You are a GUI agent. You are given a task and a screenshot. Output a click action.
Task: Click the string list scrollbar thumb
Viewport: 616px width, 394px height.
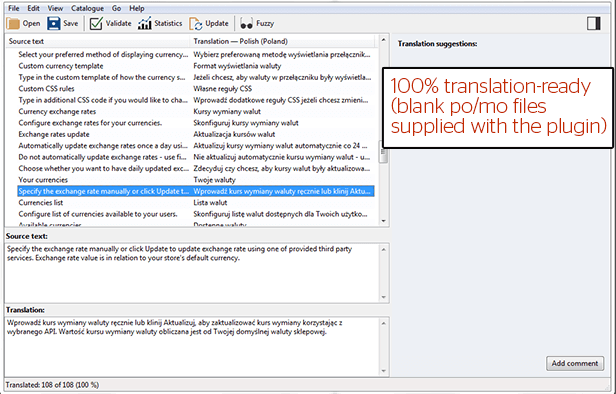click(383, 152)
